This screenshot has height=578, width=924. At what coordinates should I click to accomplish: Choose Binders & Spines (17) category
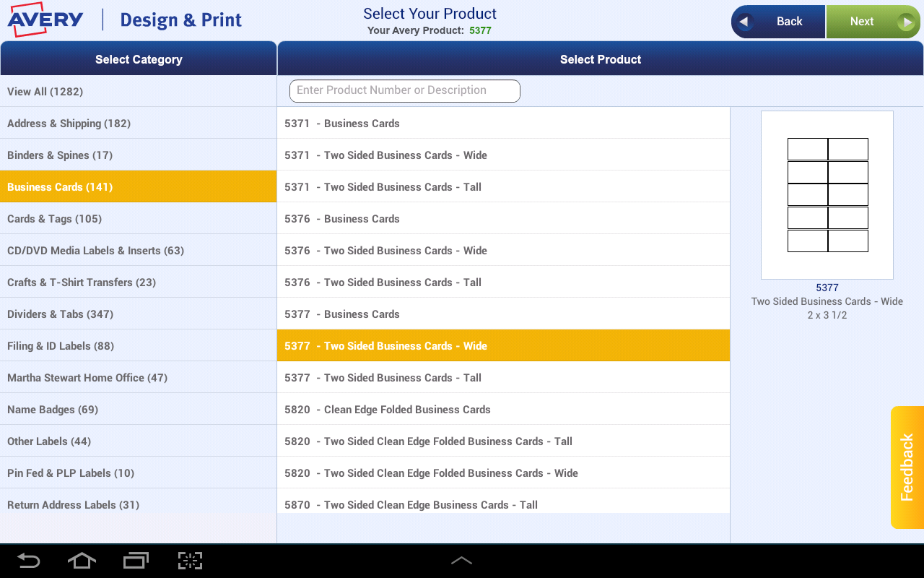pyautogui.click(x=139, y=155)
